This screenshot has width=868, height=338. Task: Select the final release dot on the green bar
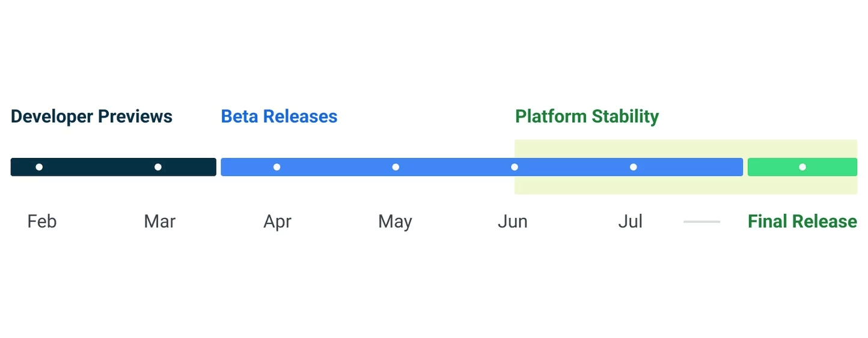pos(802,167)
